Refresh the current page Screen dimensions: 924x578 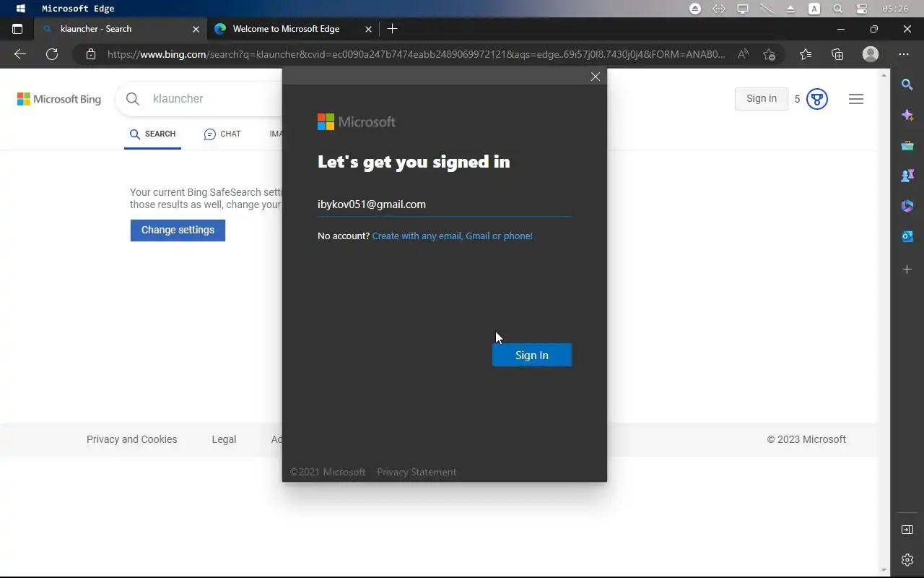click(x=52, y=54)
